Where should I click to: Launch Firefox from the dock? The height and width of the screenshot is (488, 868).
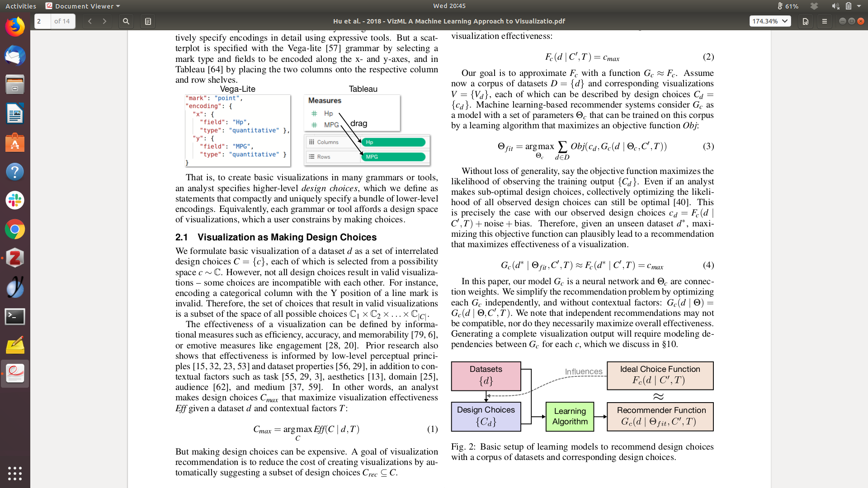tap(15, 27)
